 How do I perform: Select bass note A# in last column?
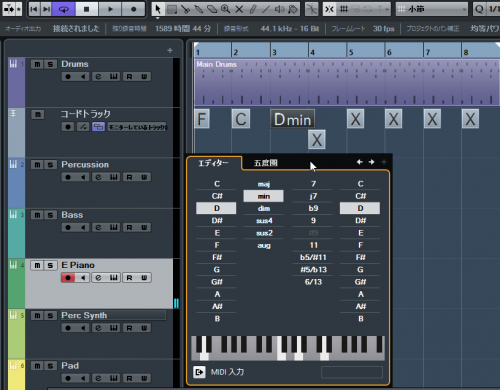click(x=360, y=306)
